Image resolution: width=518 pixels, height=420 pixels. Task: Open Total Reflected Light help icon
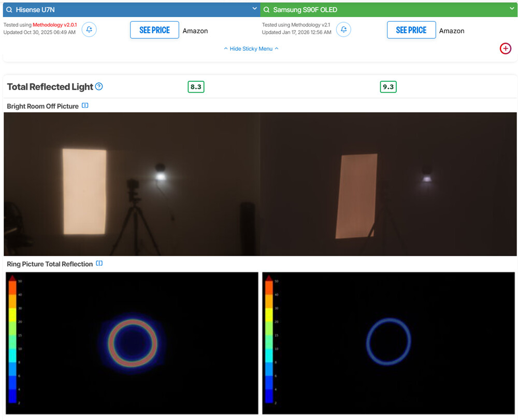(99, 86)
